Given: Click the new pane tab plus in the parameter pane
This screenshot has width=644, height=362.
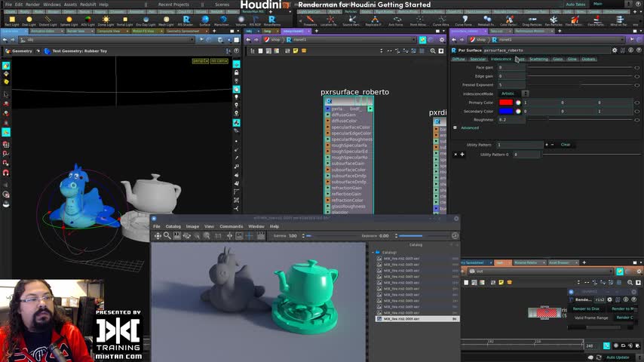Looking at the screenshot, I should pyautogui.click(x=560, y=31).
